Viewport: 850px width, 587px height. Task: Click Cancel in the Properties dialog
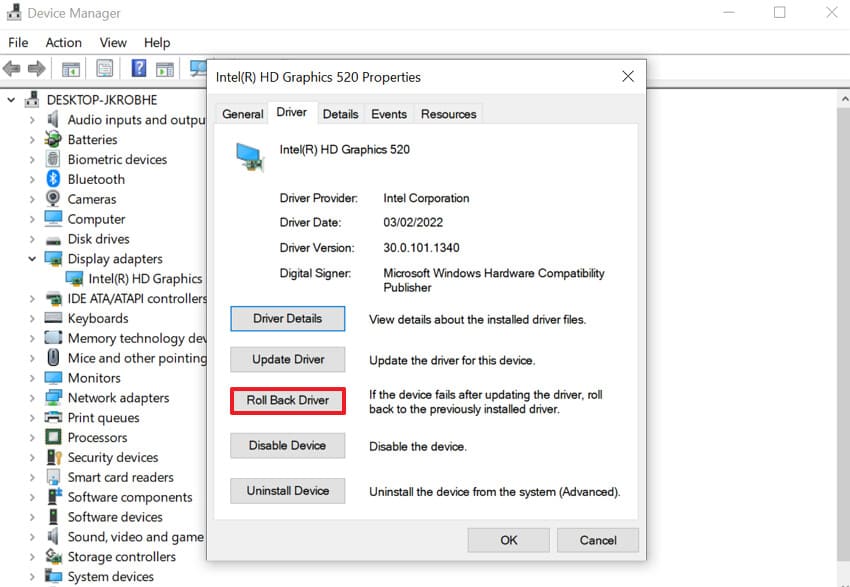[x=598, y=540]
